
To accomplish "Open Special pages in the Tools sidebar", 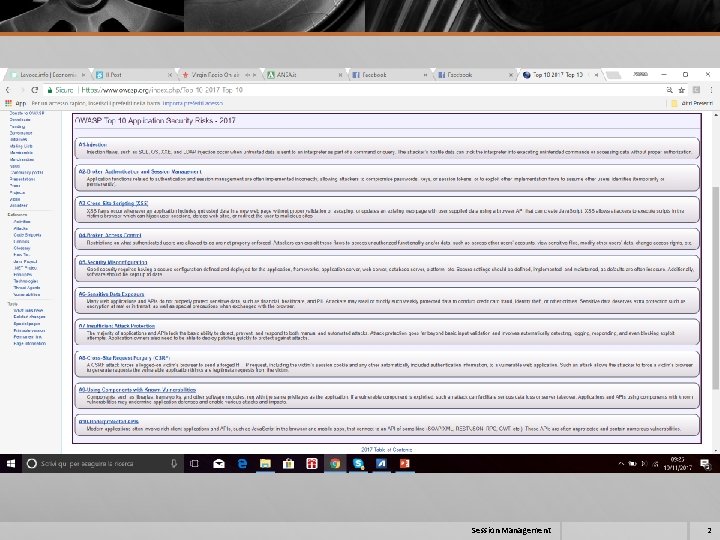I will point(27,323).
